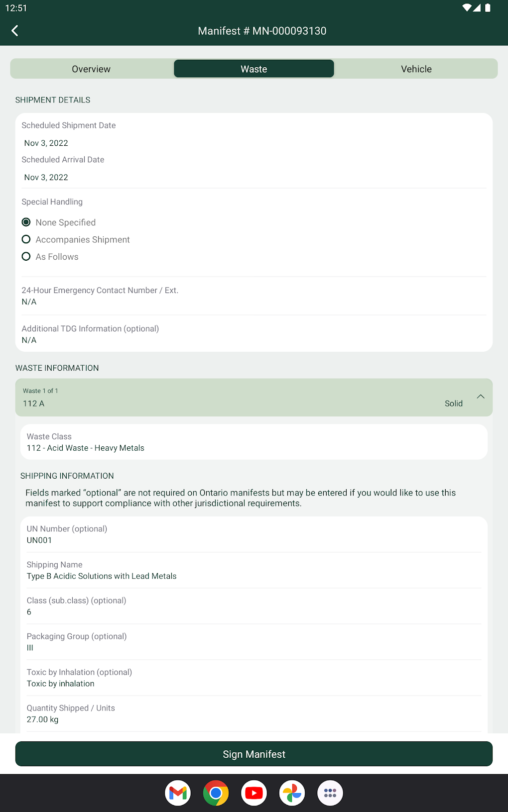Open Gmail from the dock
Image resolution: width=508 pixels, height=812 pixels.
click(178, 793)
